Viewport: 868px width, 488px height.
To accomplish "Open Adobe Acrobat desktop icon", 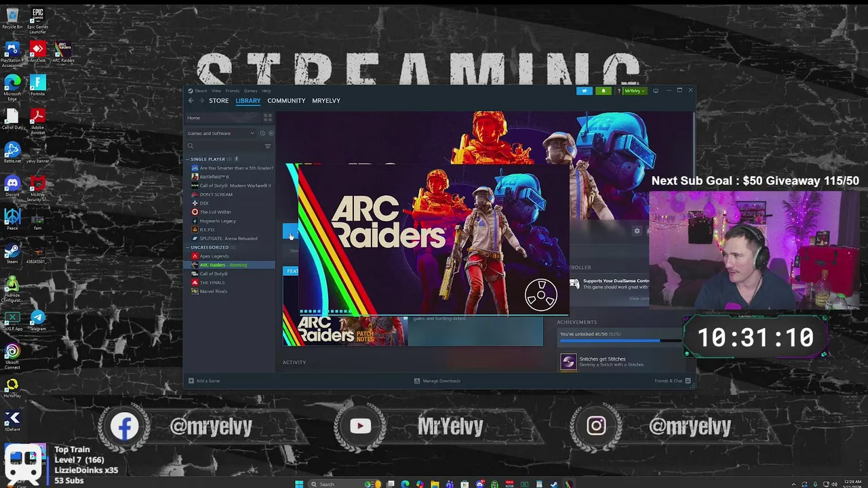I will 38,121.
